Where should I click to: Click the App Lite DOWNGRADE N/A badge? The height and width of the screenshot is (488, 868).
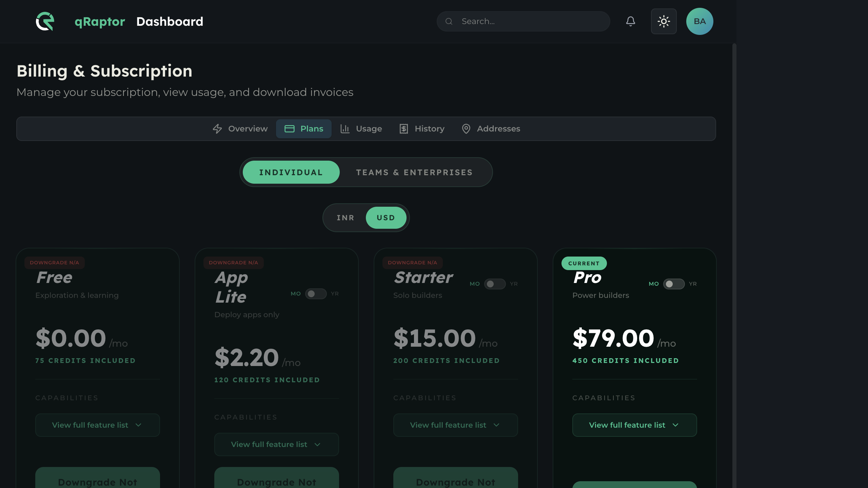(x=233, y=263)
